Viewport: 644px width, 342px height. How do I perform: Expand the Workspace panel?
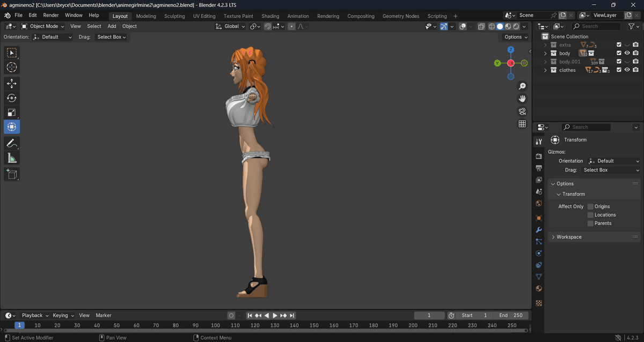[569, 237]
